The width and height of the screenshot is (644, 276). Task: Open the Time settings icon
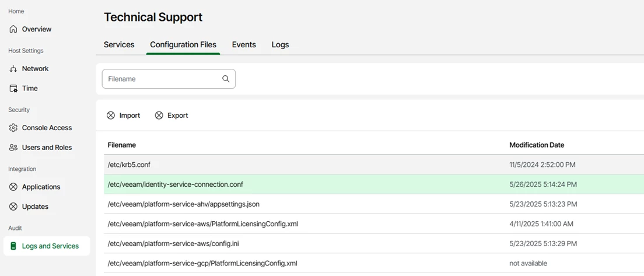[13, 88]
